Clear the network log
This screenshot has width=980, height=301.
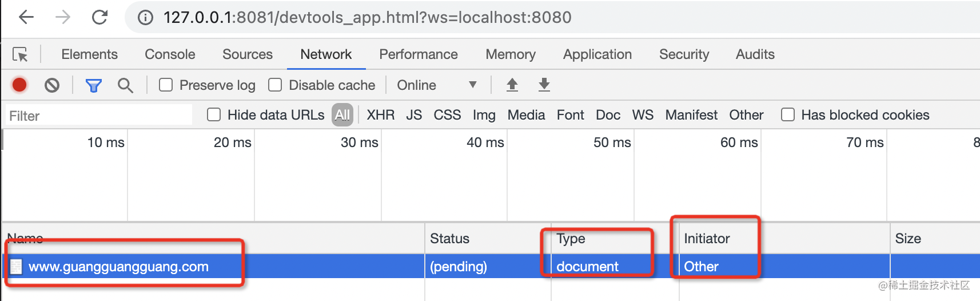pyautogui.click(x=52, y=85)
